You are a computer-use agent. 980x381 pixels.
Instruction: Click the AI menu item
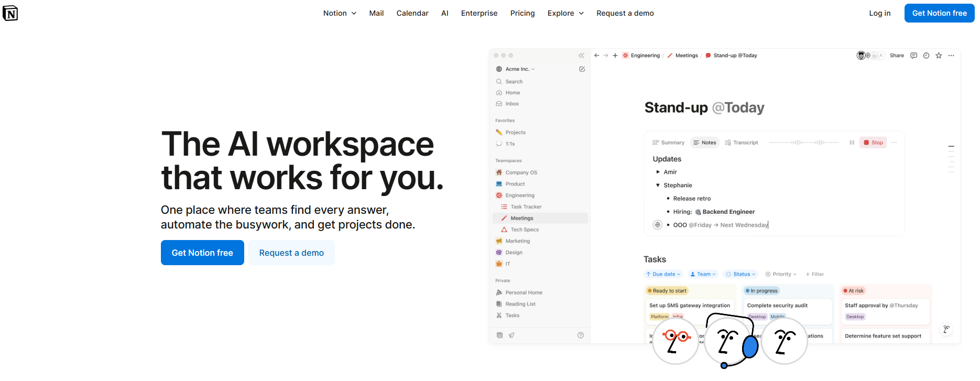(x=445, y=13)
